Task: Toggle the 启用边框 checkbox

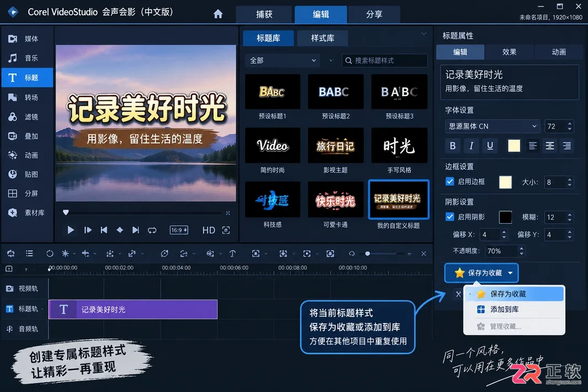Action: pyautogui.click(x=449, y=182)
